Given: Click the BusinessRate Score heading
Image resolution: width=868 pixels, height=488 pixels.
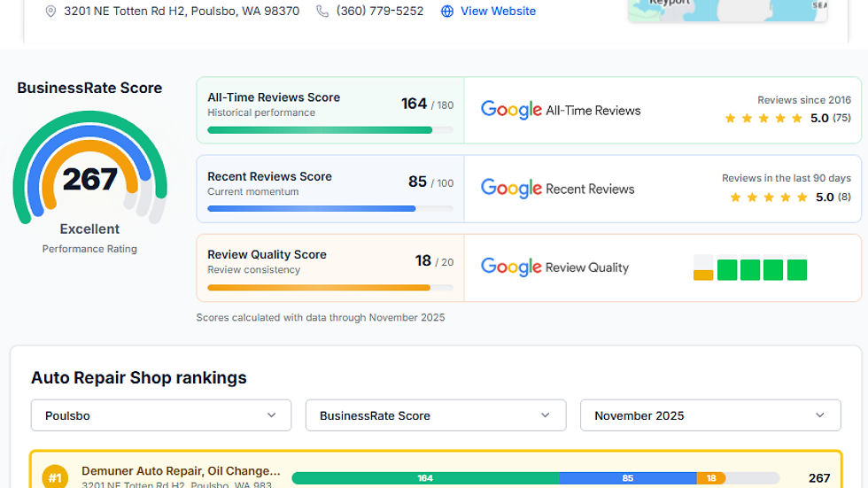Looking at the screenshot, I should (x=89, y=88).
